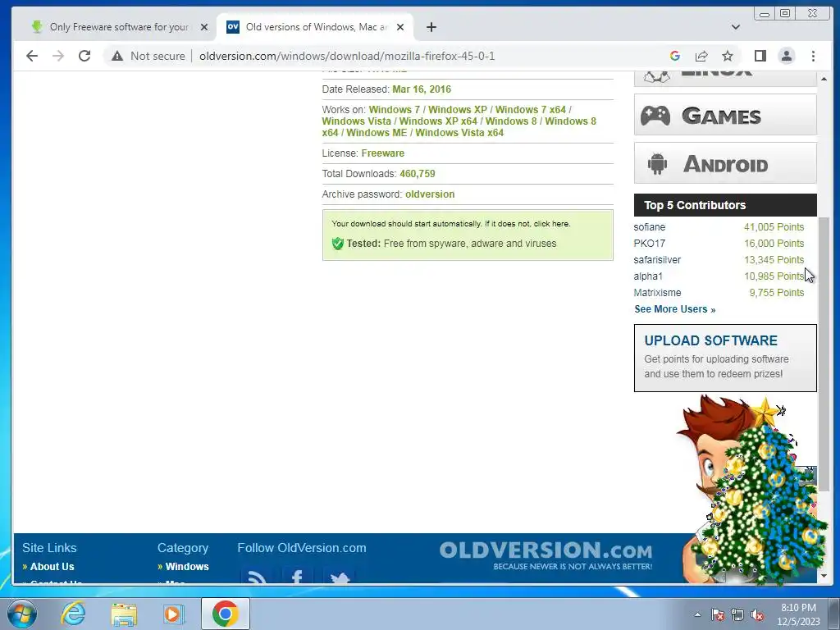
Task: Click the address bar URL
Action: pos(347,56)
